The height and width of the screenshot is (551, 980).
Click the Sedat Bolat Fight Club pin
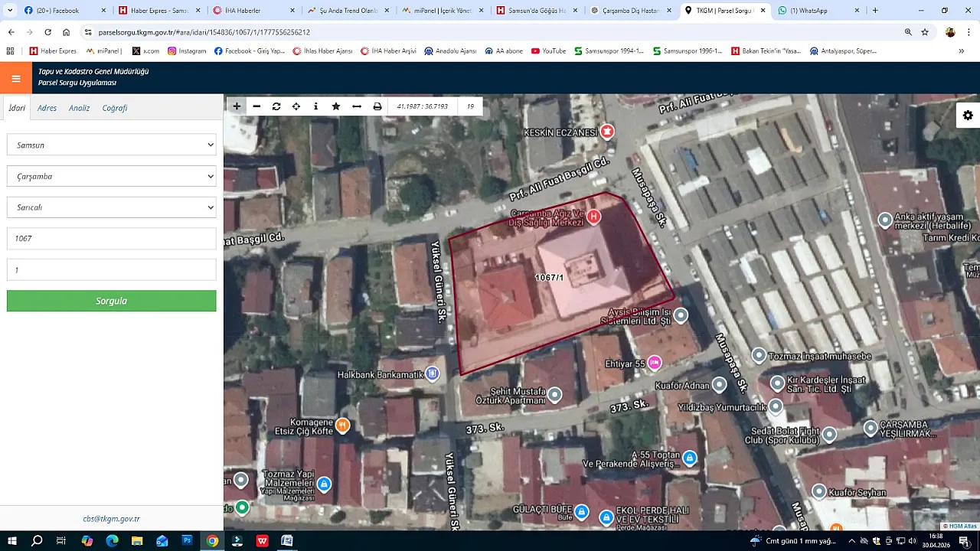coord(829,435)
